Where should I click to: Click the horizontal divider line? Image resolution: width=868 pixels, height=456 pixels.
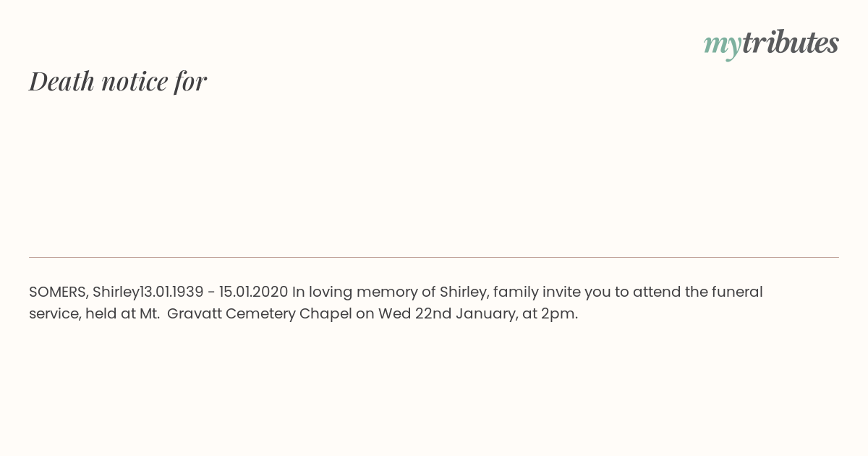point(434,257)
